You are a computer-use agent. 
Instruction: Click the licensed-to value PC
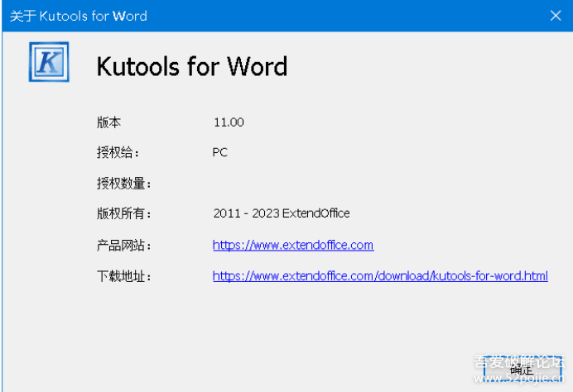coord(220,152)
